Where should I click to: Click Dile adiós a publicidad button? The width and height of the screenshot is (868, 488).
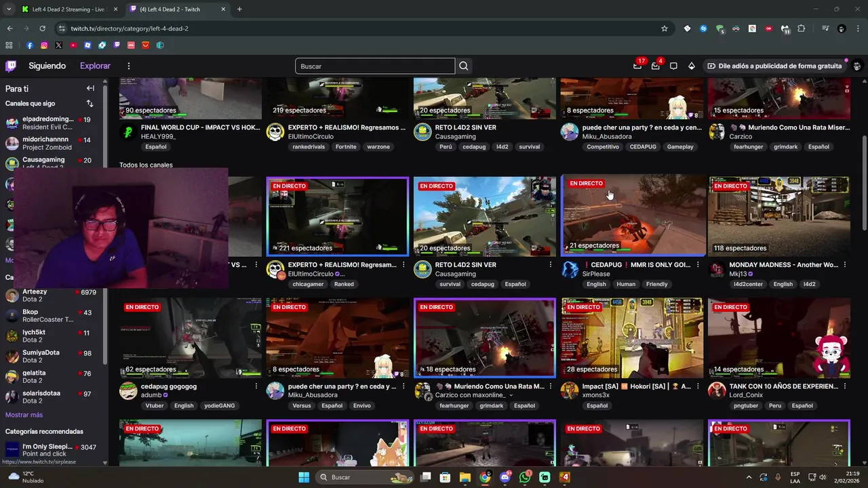click(774, 66)
